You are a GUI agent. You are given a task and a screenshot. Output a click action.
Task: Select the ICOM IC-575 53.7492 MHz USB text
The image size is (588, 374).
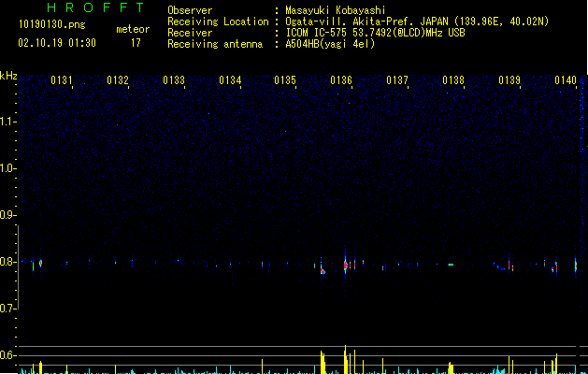[376, 33]
